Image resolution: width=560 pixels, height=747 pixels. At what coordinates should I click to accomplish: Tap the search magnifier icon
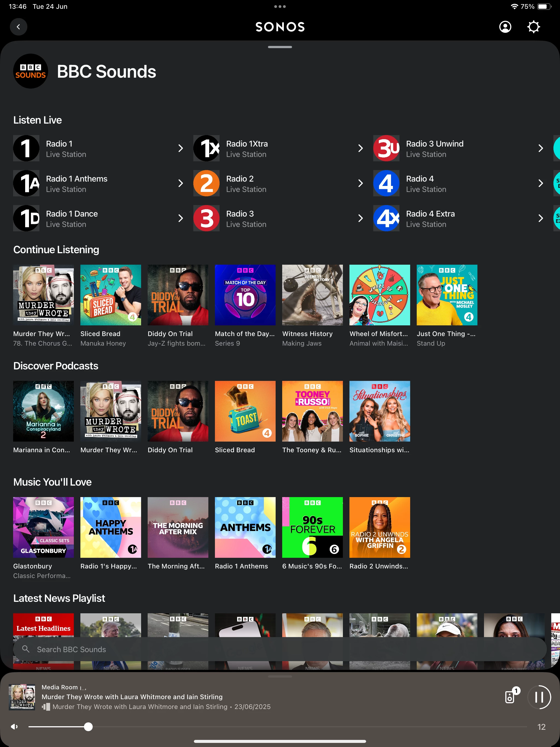point(26,649)
